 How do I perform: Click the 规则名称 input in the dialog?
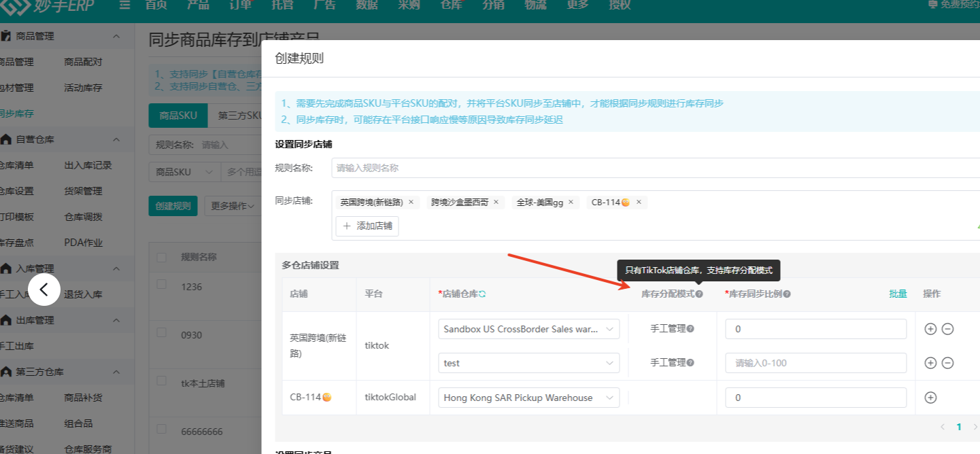coord(653,168)
